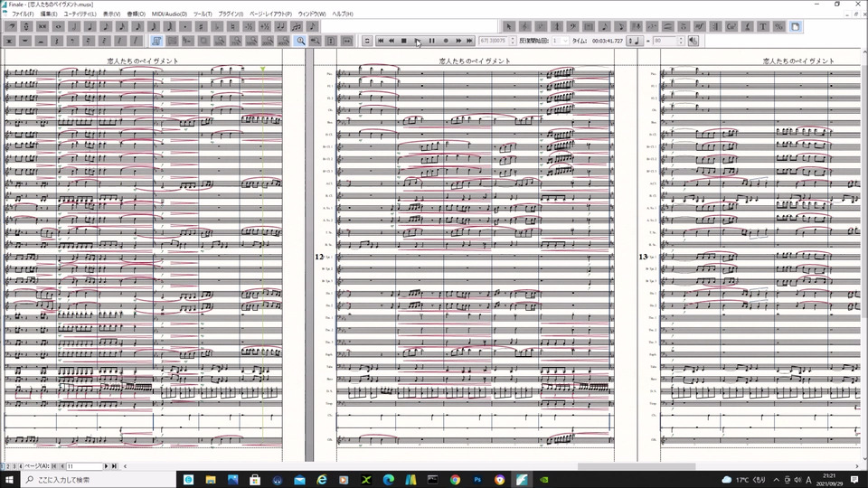Choose the whole note duration
The height and width of the screenshot is (488, 868).
(58, 26)
